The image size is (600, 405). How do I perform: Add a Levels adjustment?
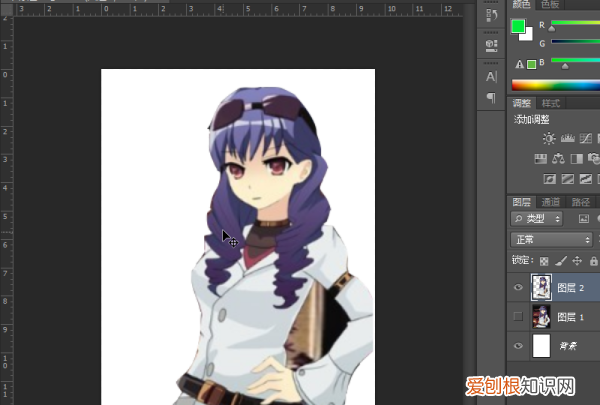pyautogui.click(x=567, y=139)
